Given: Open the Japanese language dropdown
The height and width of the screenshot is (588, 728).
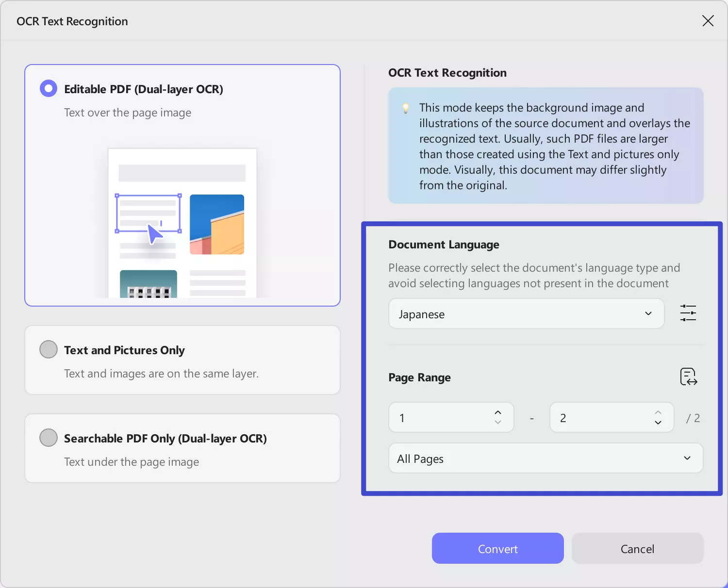Looking at the screenshot, I should (526, 314).
